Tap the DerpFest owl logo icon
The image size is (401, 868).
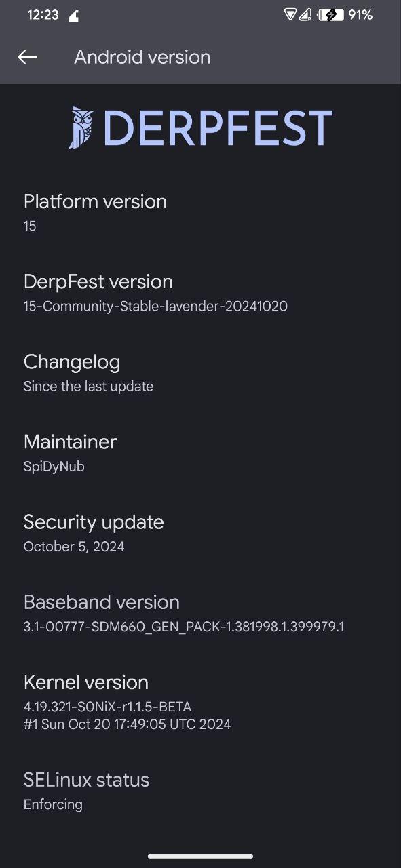[x=81, y=127]
